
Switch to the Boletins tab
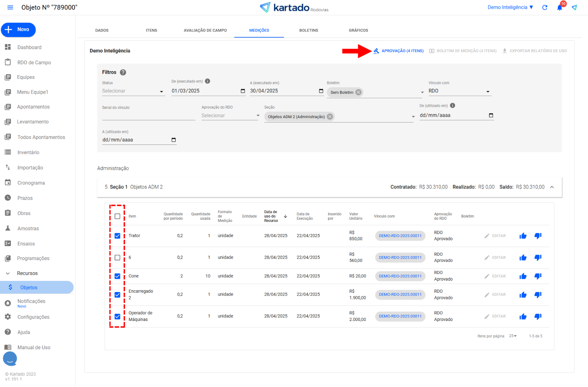coord(309,30)
